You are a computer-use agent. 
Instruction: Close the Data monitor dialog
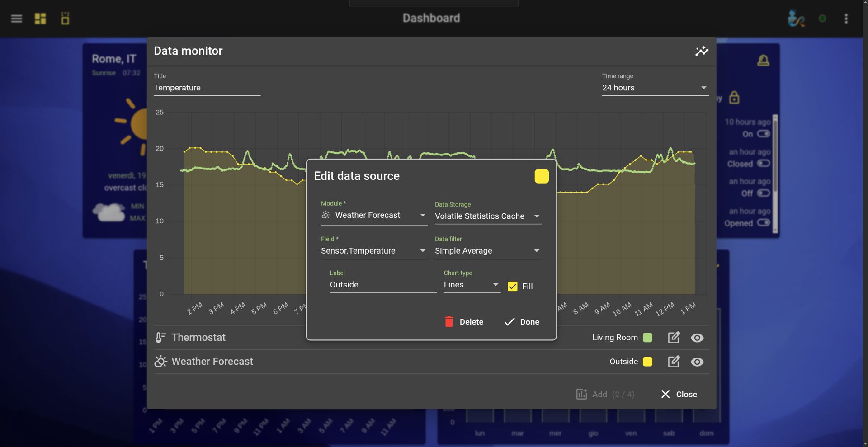tap(679, 394)
